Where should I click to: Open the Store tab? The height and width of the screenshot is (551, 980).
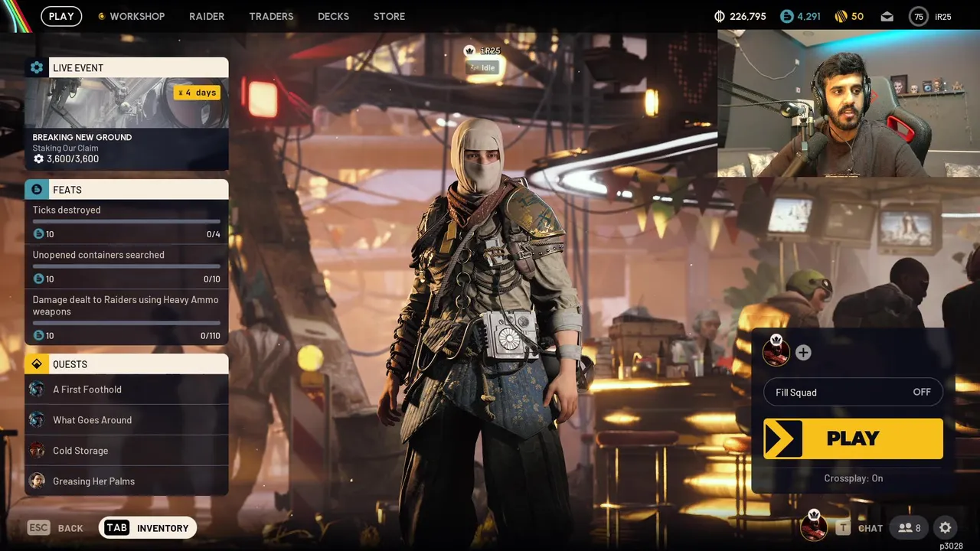[389, 16]
